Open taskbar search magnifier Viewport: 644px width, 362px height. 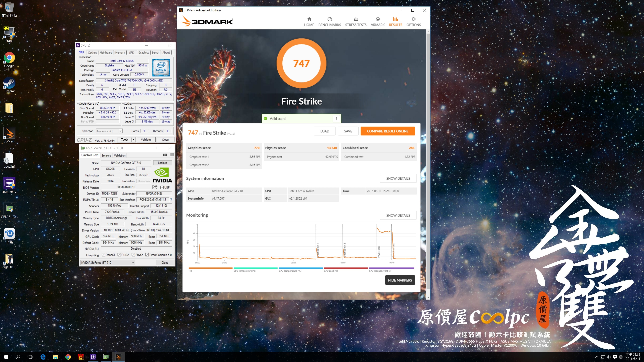coord(18,357)
